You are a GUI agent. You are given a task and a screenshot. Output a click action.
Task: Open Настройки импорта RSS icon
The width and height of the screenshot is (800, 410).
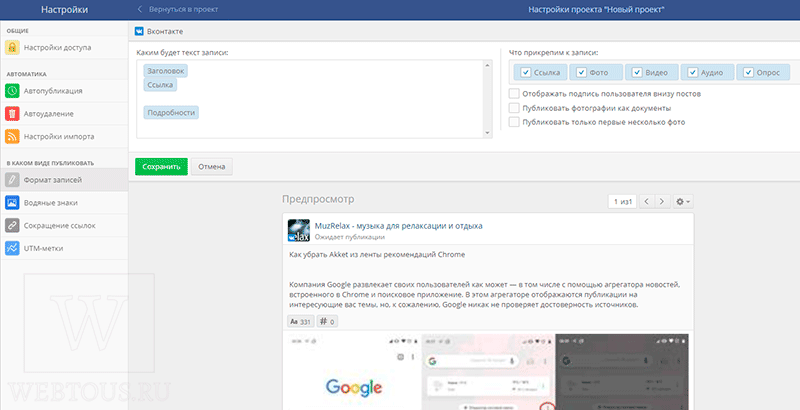pos(12,137)
